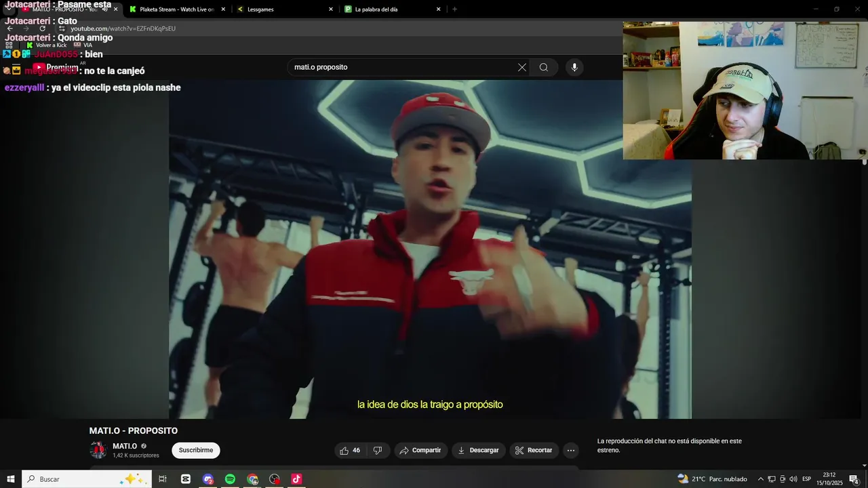Go back in browser history
The height and width of the screenshot is (488, 868).
(x=9, y=28)
